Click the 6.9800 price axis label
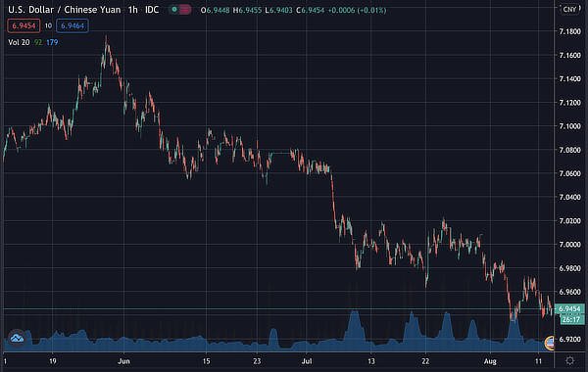 pyautogui.click(x=569, y=268)
